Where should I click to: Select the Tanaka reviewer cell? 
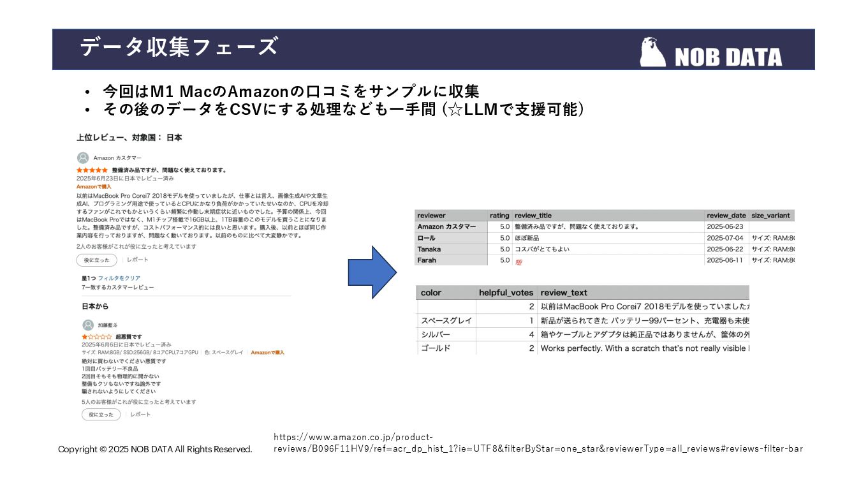pyautogui.click(x=451, y=249)
